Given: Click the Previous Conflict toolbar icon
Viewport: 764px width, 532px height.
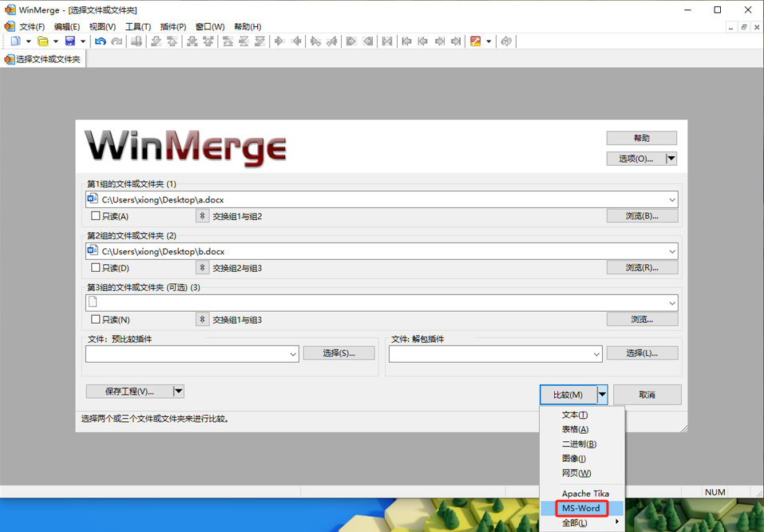Looking at the screenshot, I should pos(208,41).
